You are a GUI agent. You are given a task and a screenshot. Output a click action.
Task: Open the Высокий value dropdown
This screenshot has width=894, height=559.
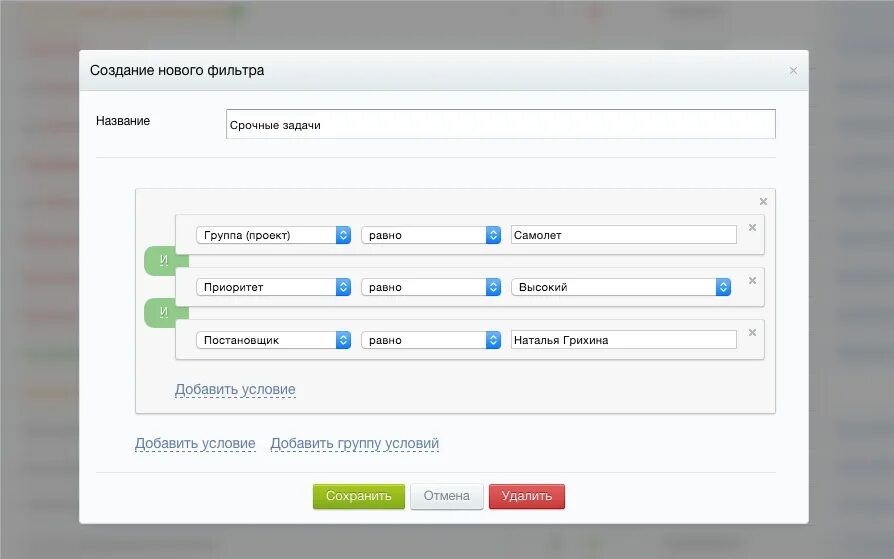(621, 287)
